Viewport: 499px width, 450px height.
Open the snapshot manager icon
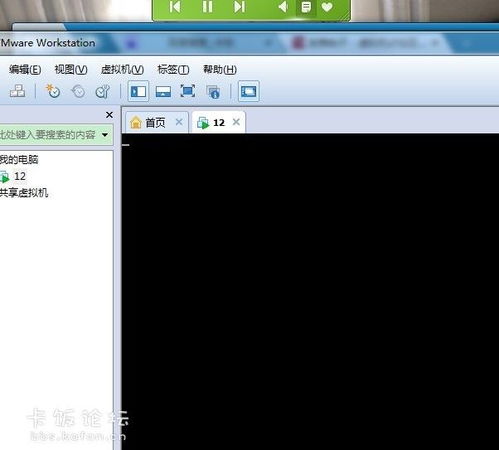coord(102,91)
